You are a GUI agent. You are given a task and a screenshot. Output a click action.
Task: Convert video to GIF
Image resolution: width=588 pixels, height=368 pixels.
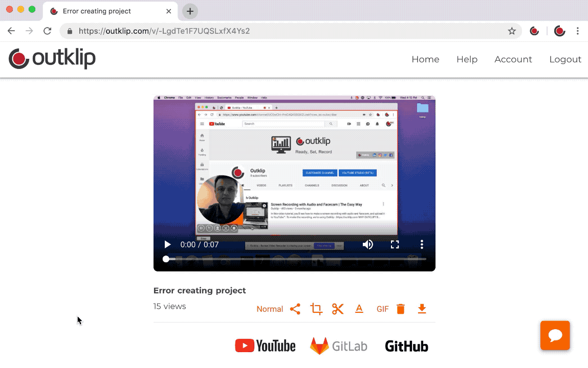coord(382,309)
